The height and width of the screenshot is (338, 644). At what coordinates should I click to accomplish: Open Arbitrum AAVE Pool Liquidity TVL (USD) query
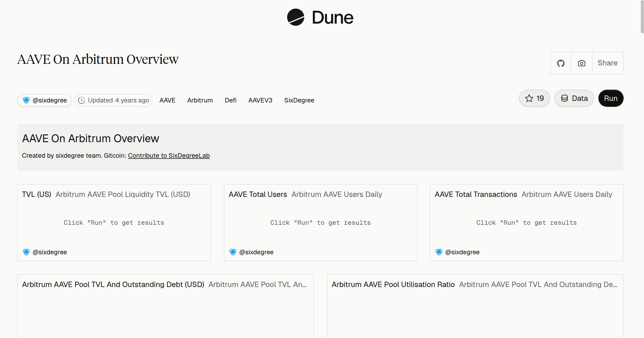(123, 194)
